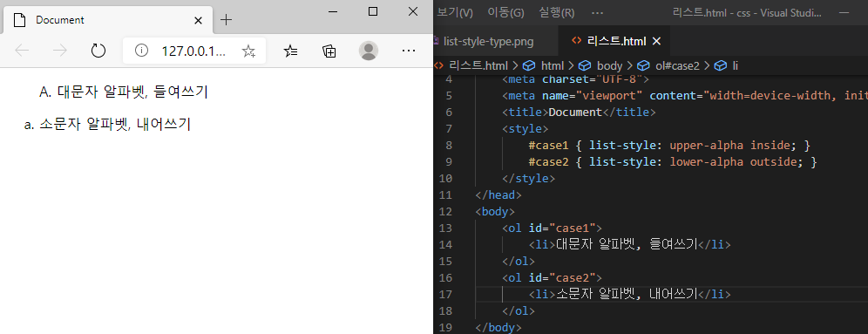868x334 pixels.
Task: Open the browser profile avatar
Action: (369, 51)
